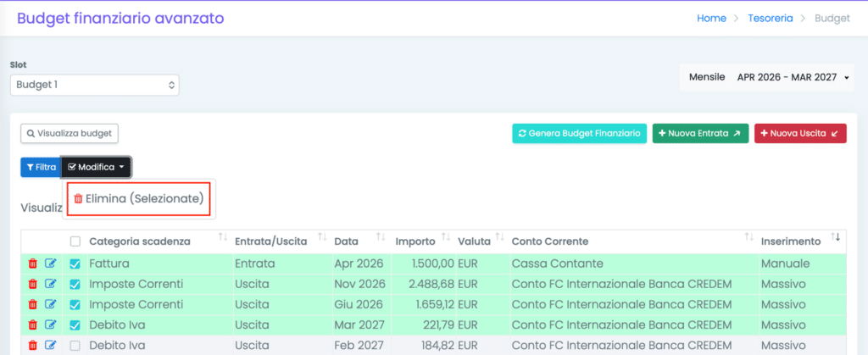Add a new expense with Nuova Uscita
The image size is (868, 355).
(x=799, y=134)
